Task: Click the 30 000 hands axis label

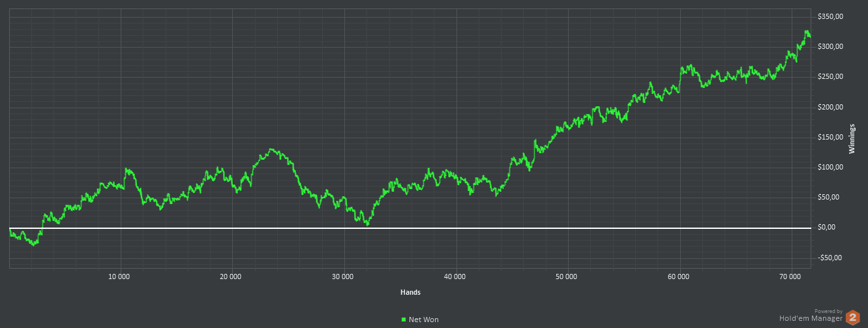Action: tap(343, 276)
